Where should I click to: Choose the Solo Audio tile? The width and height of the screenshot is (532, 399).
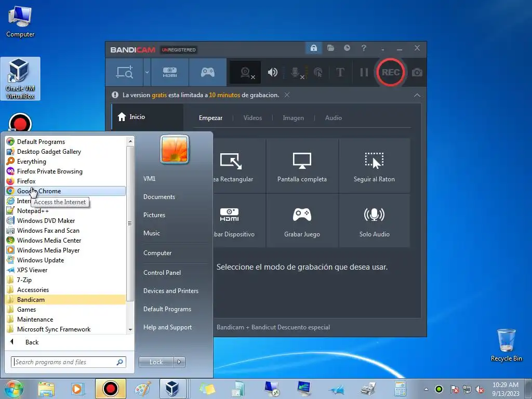pyautogui.click(x=374, y=220)
